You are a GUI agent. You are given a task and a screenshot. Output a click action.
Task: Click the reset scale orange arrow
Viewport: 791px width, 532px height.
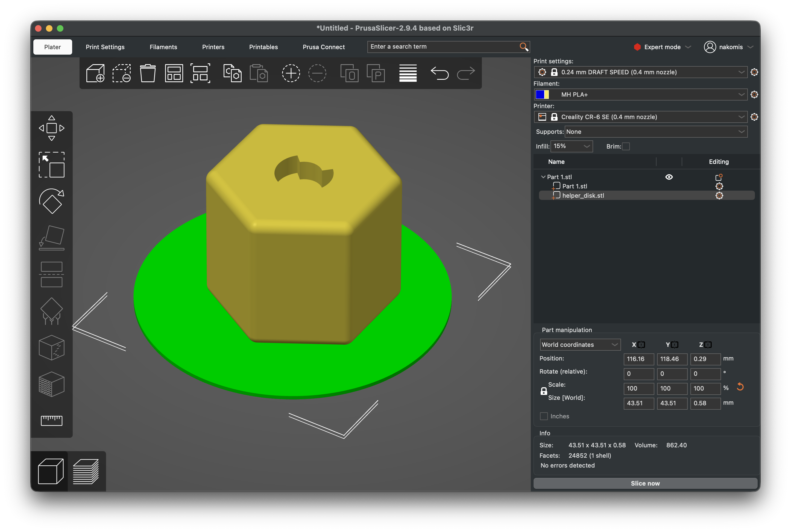(740, 387)
